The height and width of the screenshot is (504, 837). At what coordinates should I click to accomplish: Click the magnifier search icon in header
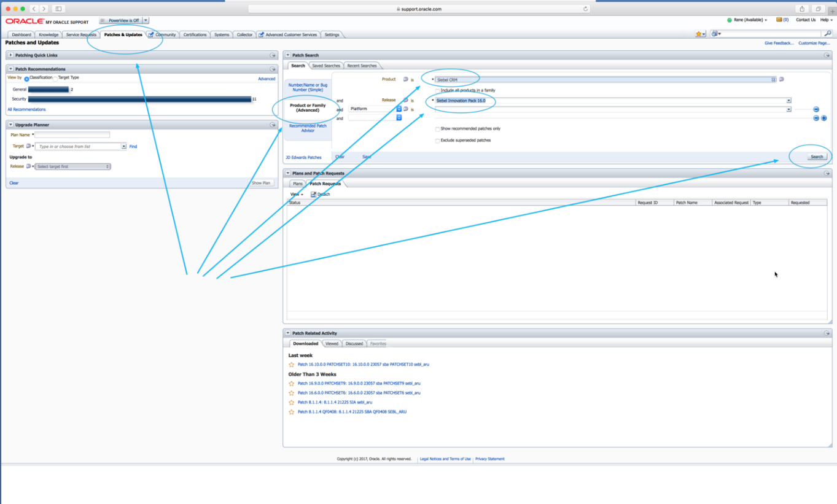[828, 34]
